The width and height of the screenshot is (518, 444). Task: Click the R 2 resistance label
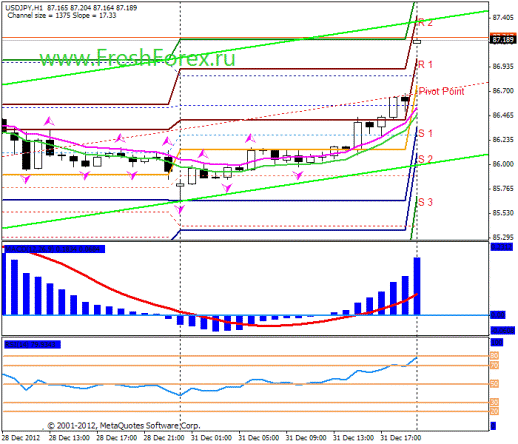[x=425, y=23]
